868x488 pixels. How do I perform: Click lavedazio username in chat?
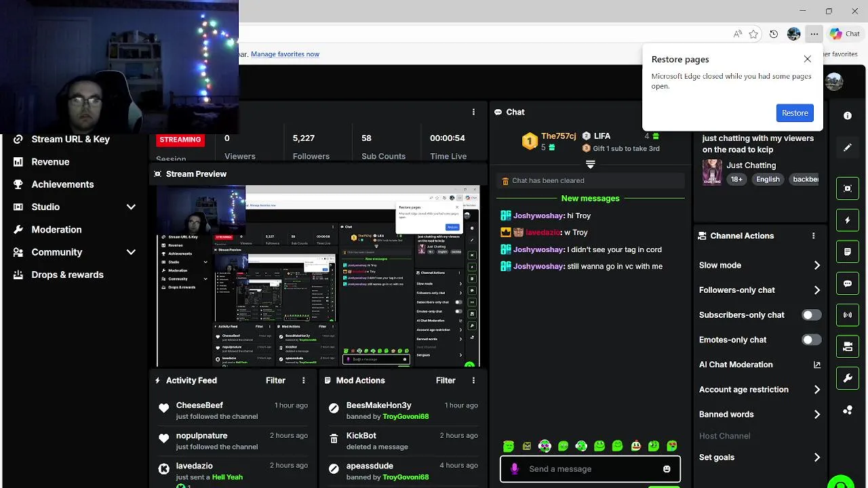click(544, 232)
